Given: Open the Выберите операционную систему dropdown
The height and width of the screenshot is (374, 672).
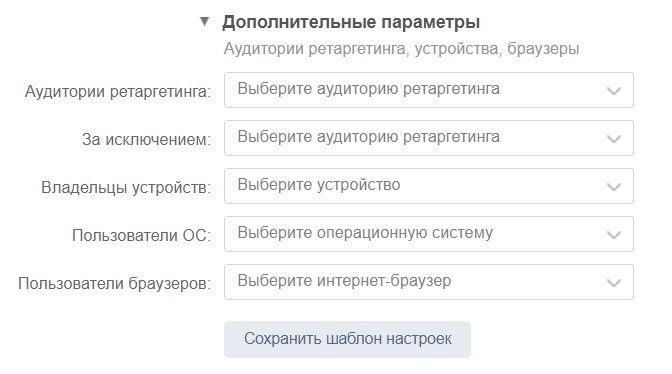Looking at the screenshot, I should click(429, 234).
